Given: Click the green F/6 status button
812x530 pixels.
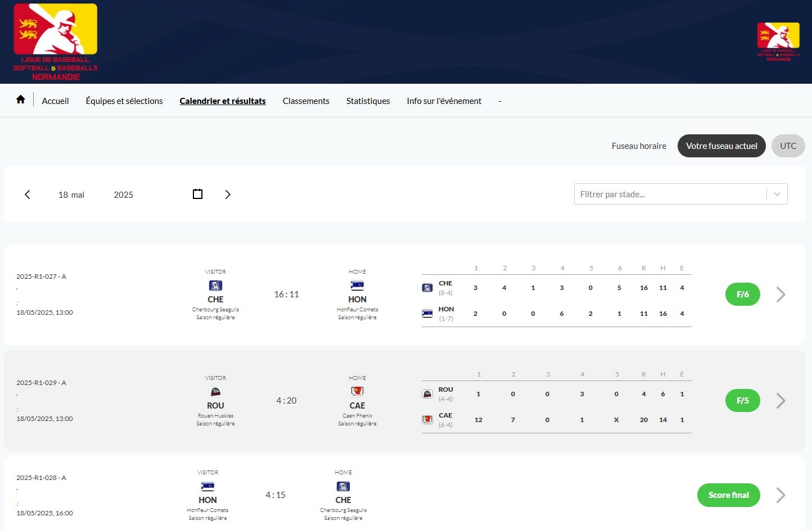Looking at the screenshot, I should point(742,295).
